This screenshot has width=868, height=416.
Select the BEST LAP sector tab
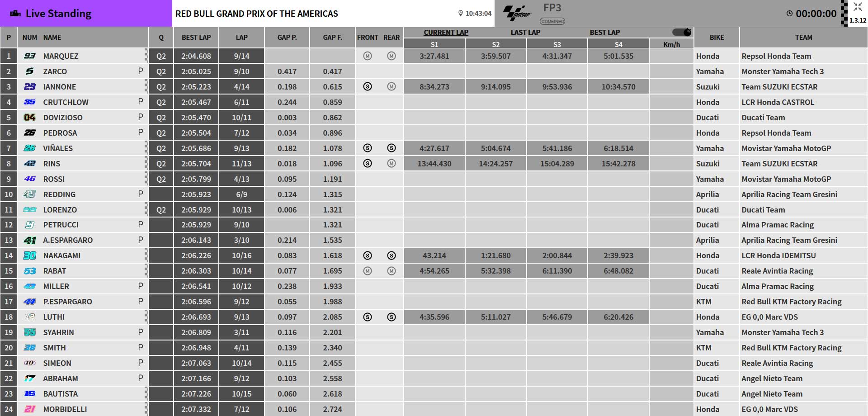tap(604, 33)
